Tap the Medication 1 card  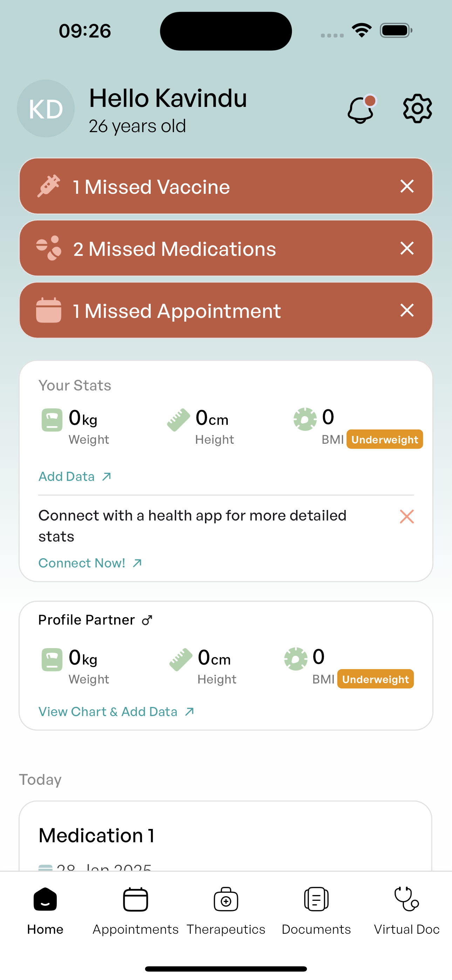[x=225, y=836]
